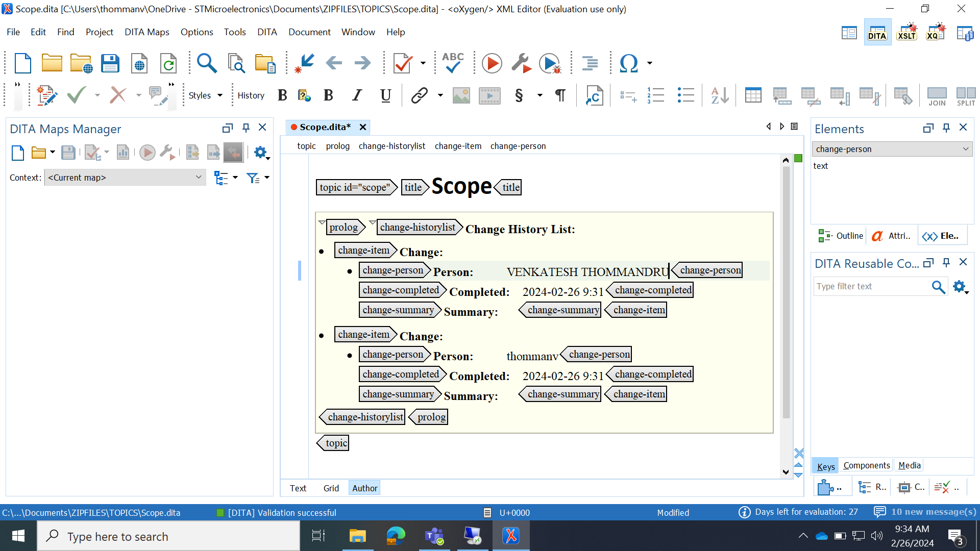Click the Spell Check ABC icon

point(452,63)
